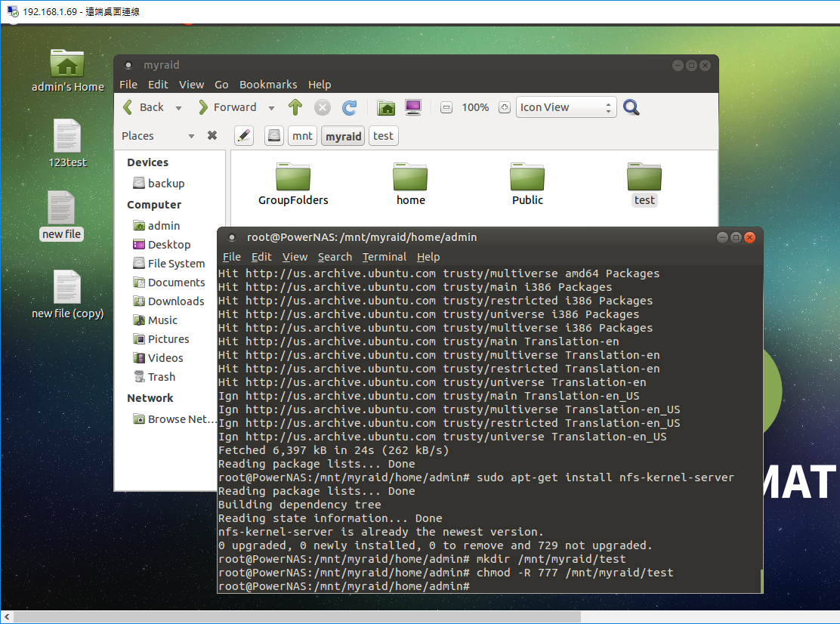This screenshot has width=840, height=624.
Task: Open Help menu in terminal window
Action: (x=428, y=257)
